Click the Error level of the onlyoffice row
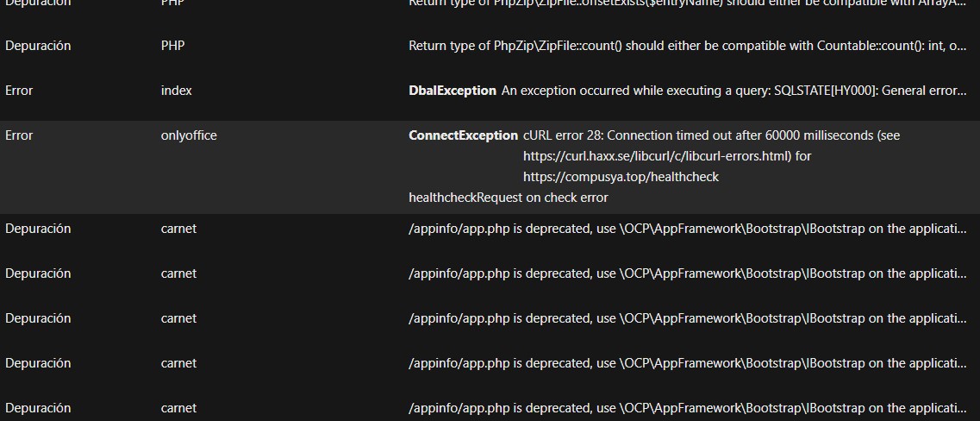This screenshot has width=980, height=421. (x=19, y=135)
